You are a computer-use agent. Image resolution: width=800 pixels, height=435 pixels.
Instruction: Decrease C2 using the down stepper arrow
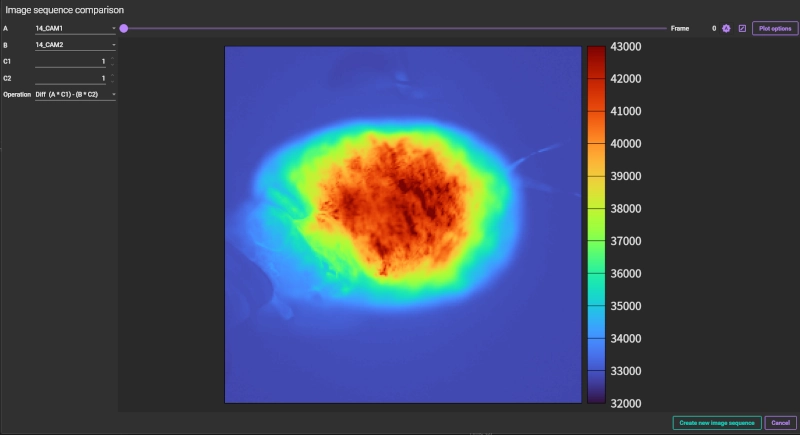pos(112,81)
